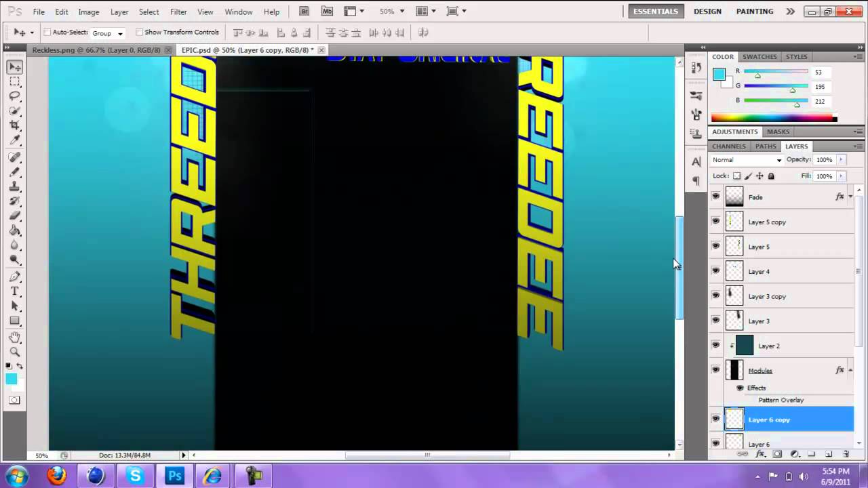868x488 pixels.
Task: Select the Quick Selection tool
Action: 15,110
